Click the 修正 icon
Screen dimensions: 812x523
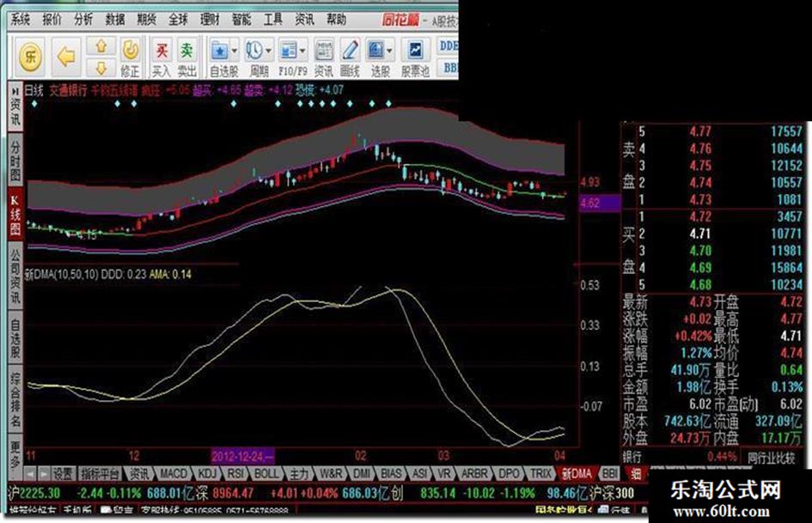point(130,58)
